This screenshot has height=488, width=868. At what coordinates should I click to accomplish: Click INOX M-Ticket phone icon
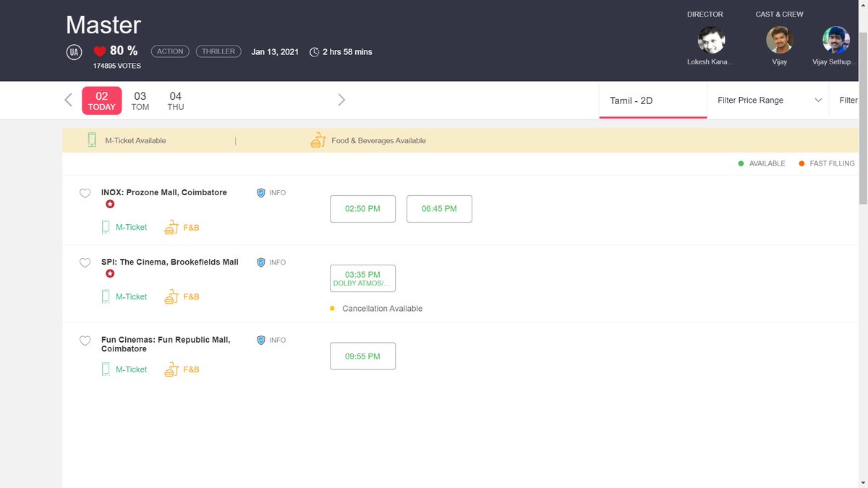(106, 227)
